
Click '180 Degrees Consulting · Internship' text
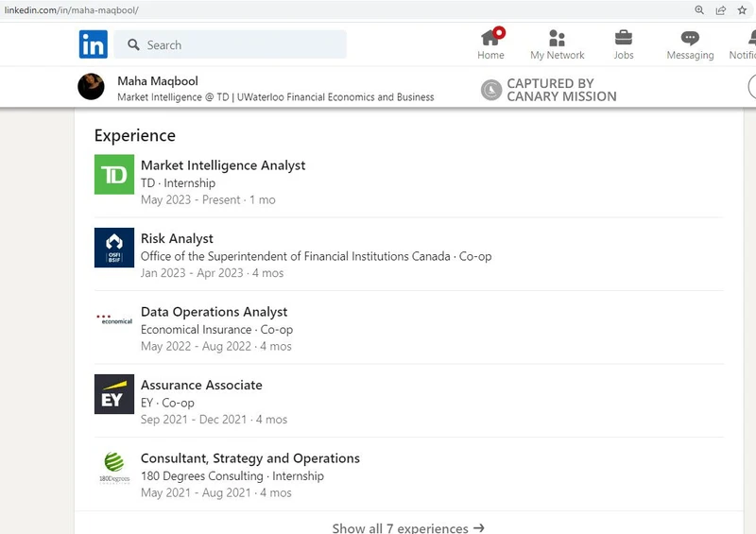coord(232,476)
